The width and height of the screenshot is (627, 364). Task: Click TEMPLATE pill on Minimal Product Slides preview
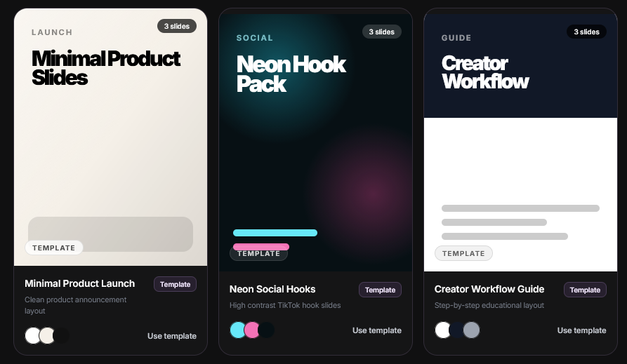pyautogui.click(x=54, y=248)
